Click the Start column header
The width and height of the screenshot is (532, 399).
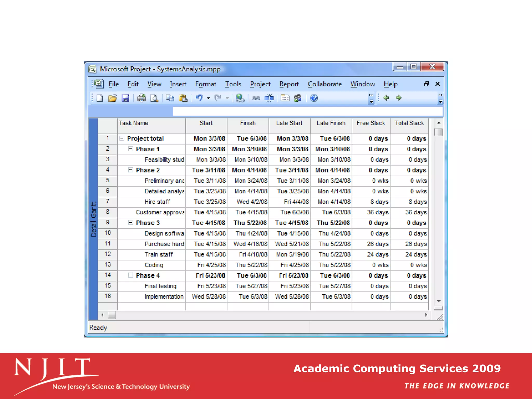206,126
